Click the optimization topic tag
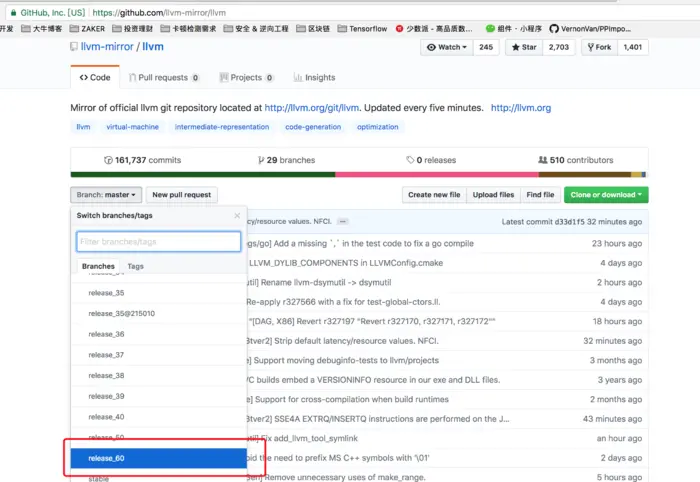 (378, 127)
